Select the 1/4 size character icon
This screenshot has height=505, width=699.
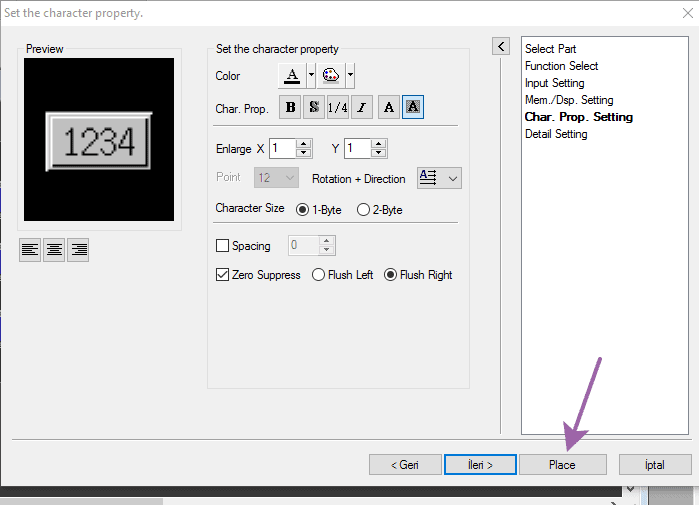337,108
